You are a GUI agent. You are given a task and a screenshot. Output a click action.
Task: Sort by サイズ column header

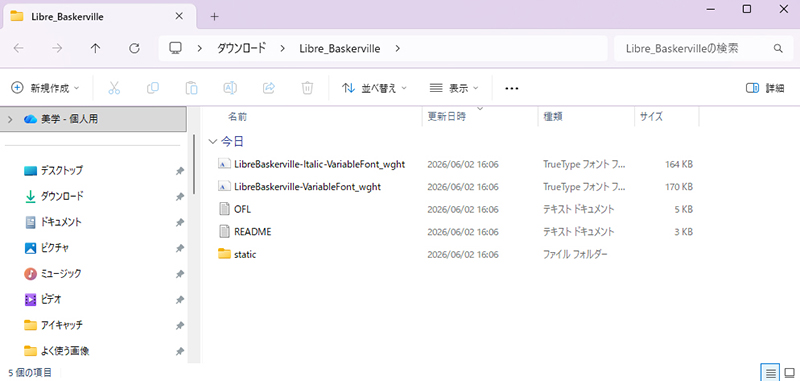[x=652, y=117]
